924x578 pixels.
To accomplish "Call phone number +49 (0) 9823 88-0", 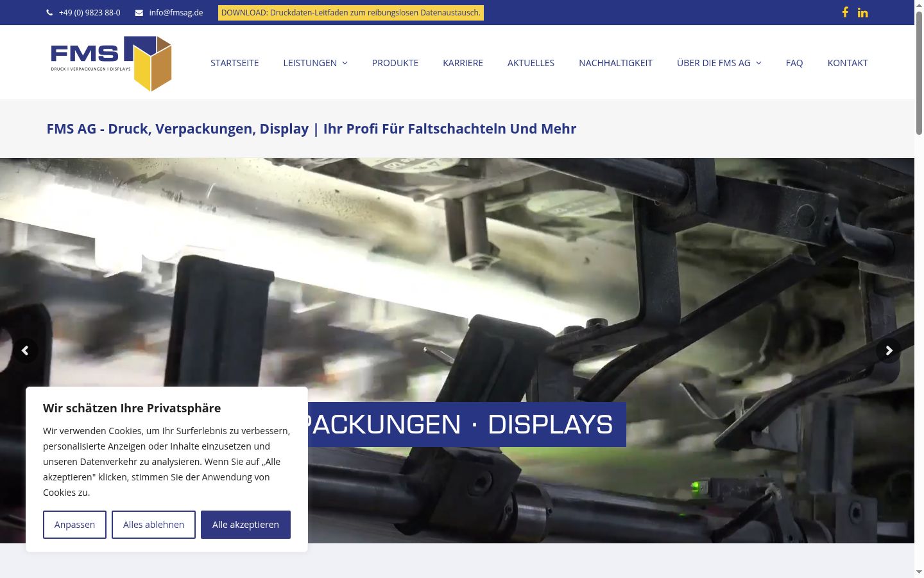I will click(89, 12).
